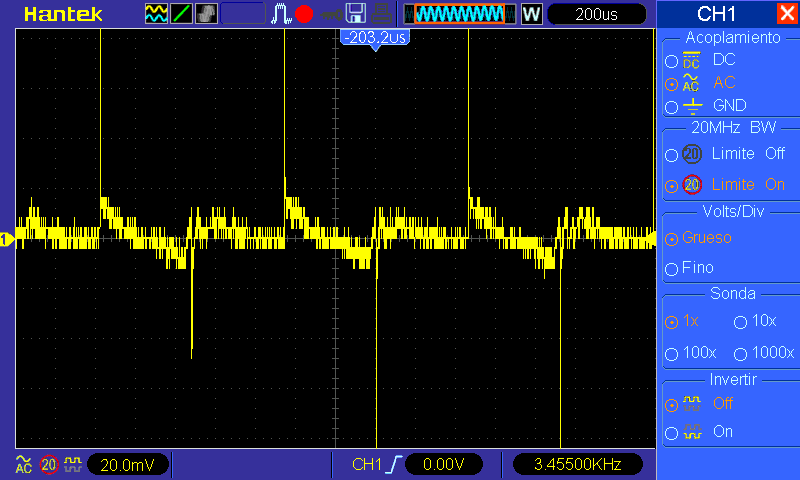Click the gray persistence display icon
Viewport: 800px width, 480px height.
click(206, 14)
